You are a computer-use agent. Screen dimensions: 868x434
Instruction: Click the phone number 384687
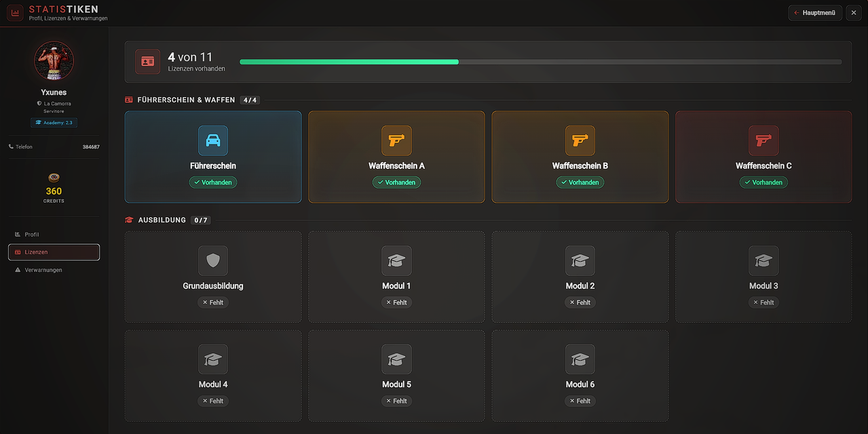click(x=91, y=147)
